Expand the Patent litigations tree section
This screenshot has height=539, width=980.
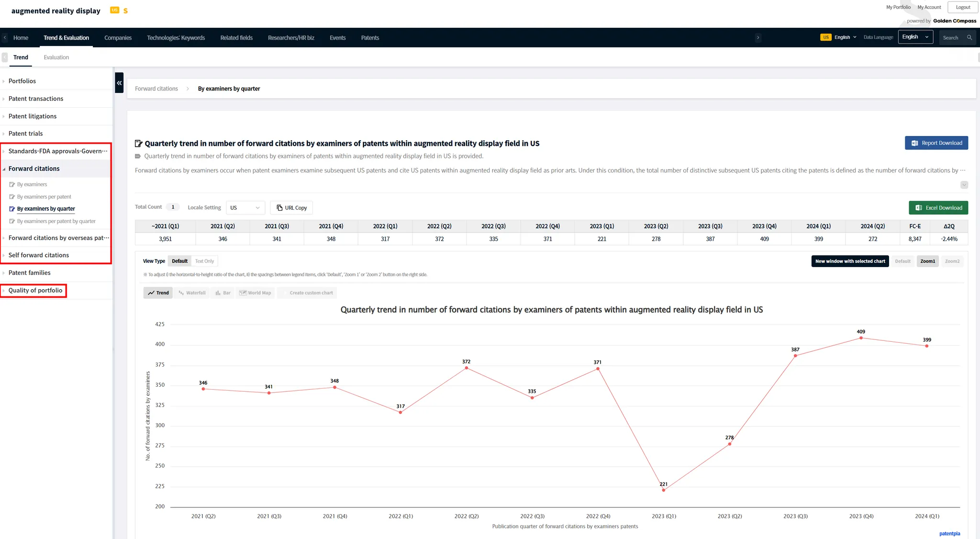(32, 116)
